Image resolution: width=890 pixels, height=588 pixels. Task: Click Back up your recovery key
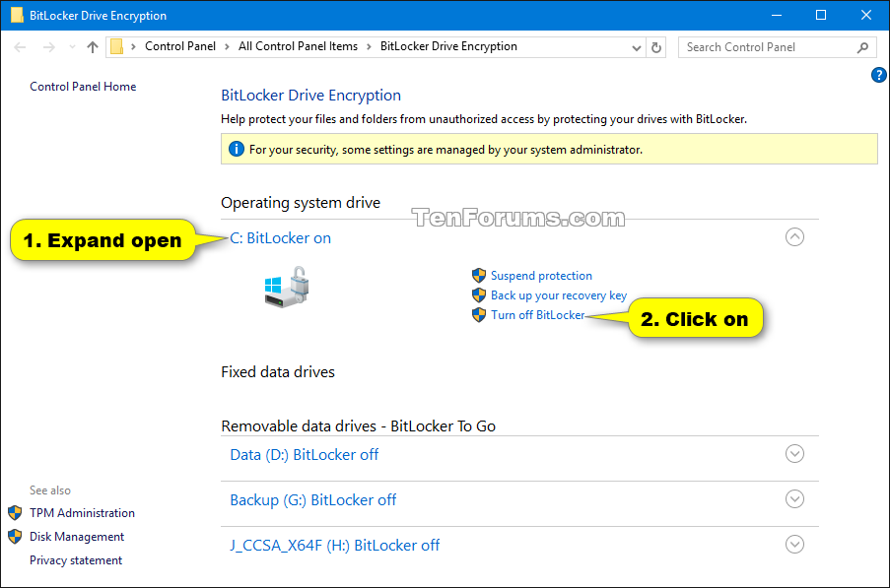click(559, 295)
